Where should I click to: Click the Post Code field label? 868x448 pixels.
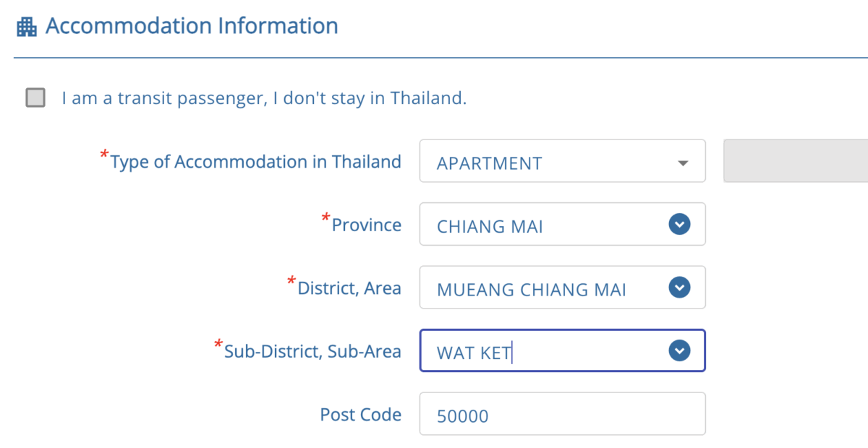[x=360, y=415]
